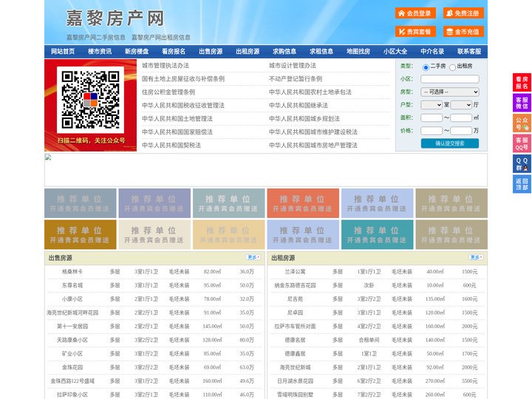Open the 不动产登记暂行条例 link

coord(296,79)
